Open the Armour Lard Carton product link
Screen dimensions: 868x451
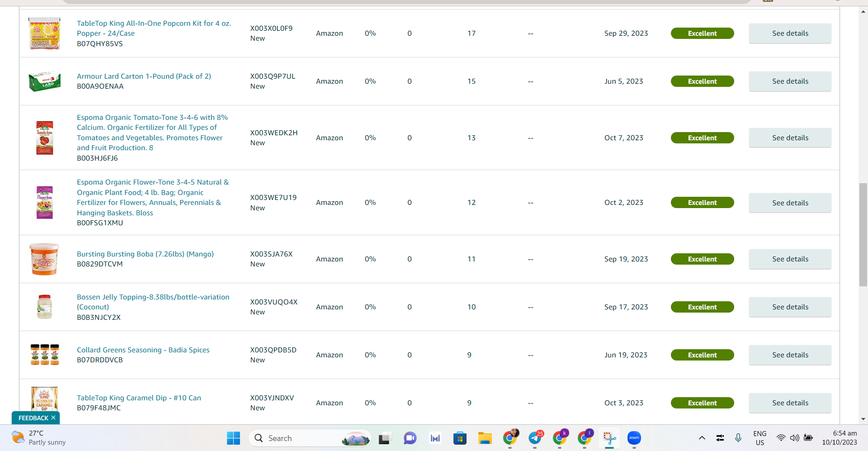[x=144, y=76]
